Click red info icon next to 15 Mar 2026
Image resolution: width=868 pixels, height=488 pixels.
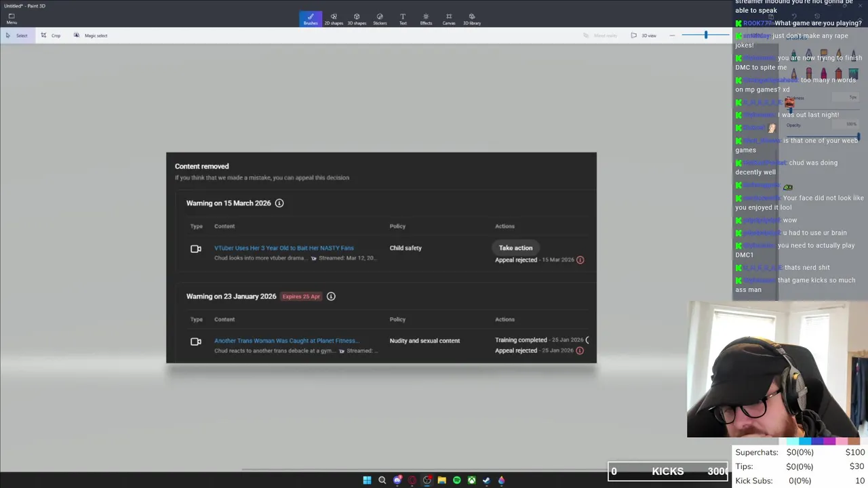580,260
